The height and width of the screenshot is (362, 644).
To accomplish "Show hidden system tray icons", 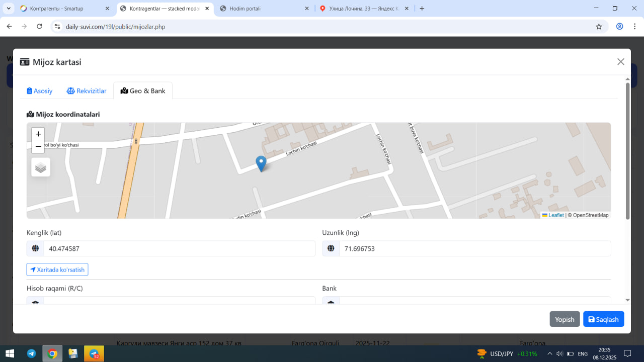I will coord(550,353).
